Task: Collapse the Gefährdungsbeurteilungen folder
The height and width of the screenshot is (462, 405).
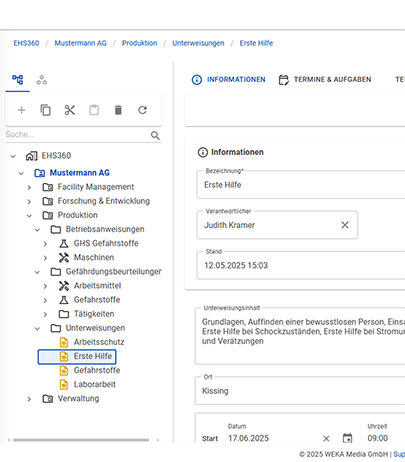Action: coord(37,272)
